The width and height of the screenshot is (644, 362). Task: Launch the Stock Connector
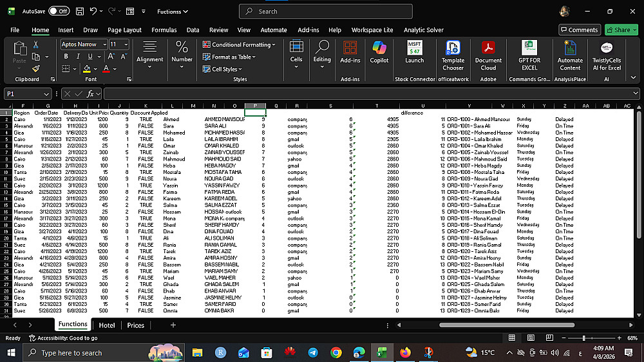414,52
